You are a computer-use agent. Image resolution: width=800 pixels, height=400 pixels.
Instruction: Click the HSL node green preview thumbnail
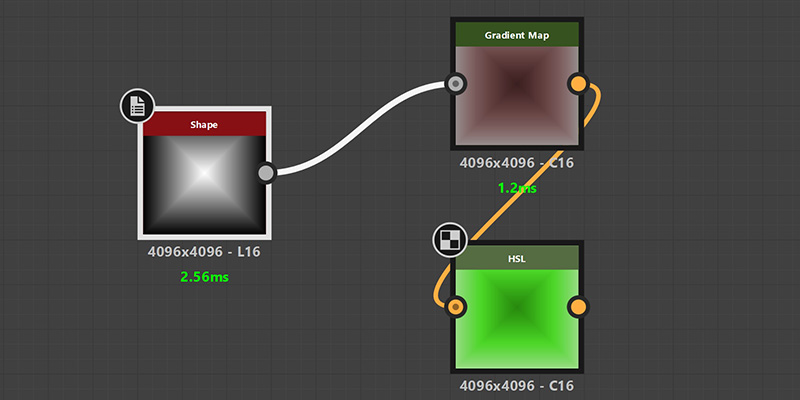click(x=516, y=319)
